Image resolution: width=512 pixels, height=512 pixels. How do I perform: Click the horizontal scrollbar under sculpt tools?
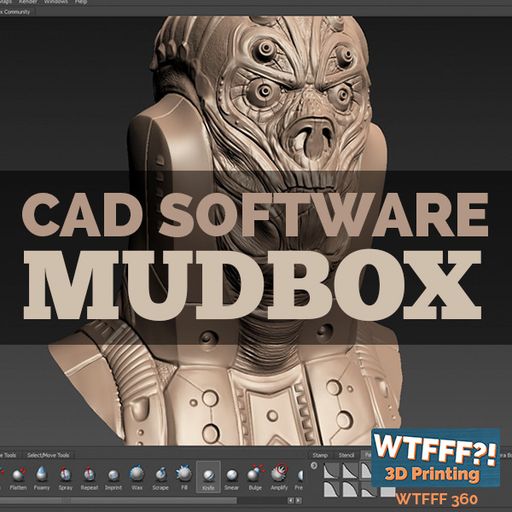[x=118, y=500]
